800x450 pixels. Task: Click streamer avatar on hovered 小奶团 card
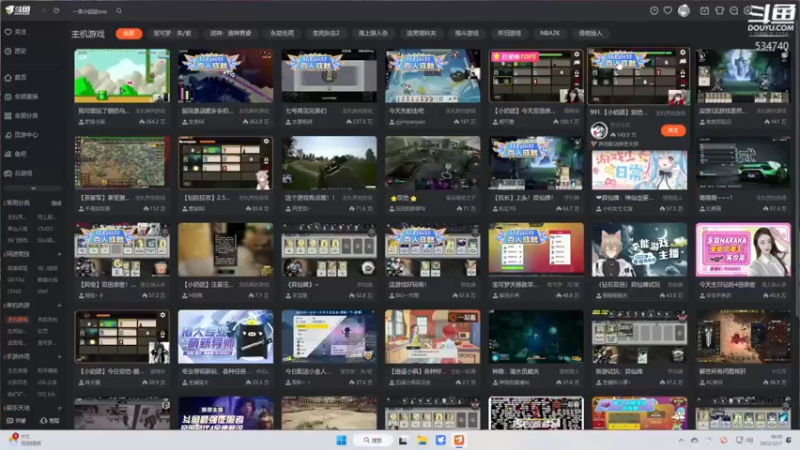(599, 131)
